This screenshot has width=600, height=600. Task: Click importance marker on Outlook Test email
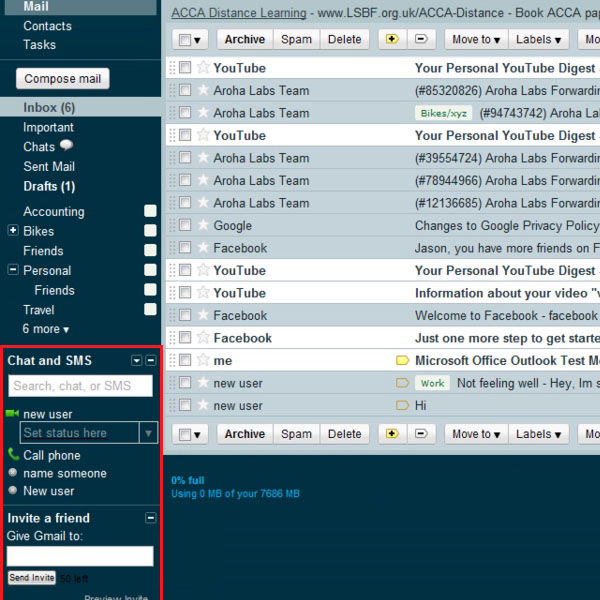coord(402,360)
